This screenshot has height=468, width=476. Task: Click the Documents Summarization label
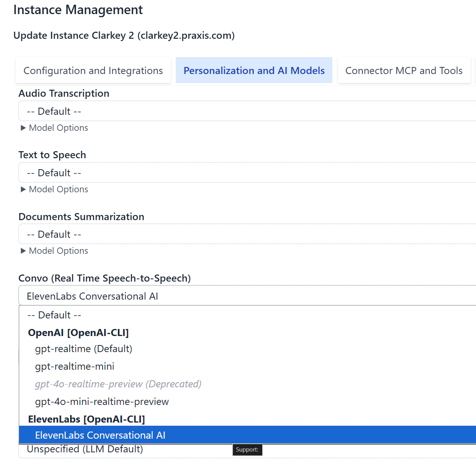pyautogui.click(x=81, y=217)
